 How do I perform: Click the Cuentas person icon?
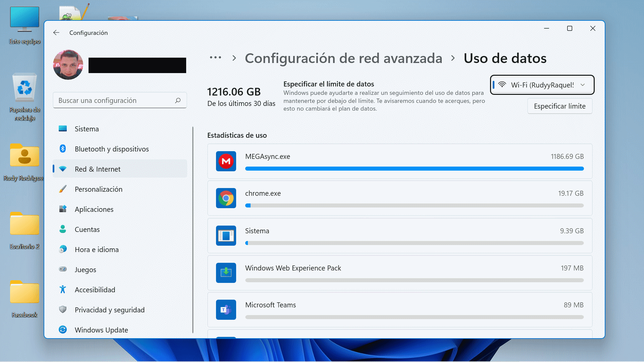(x=63, y=229)
